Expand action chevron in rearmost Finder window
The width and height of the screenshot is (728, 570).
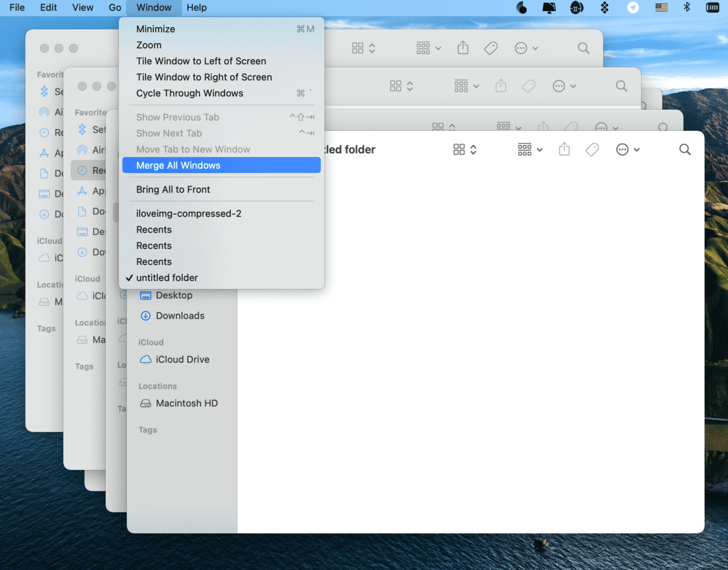point(536,48)
